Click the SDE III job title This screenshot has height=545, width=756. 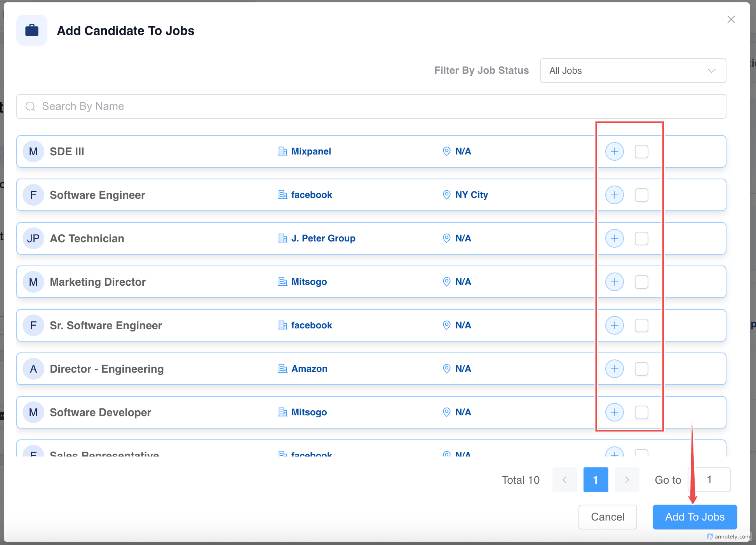[67, 151]
